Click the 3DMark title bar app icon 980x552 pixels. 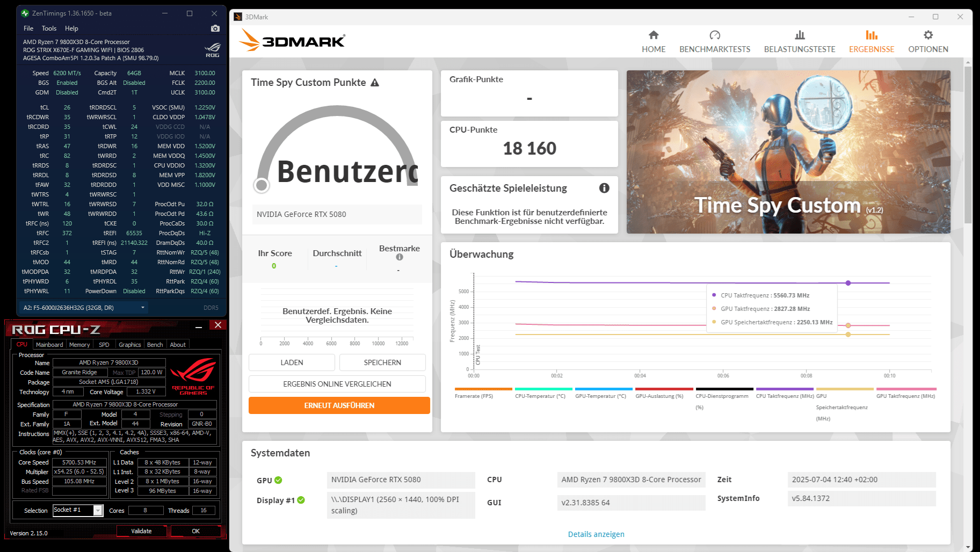tap(238, 17)
